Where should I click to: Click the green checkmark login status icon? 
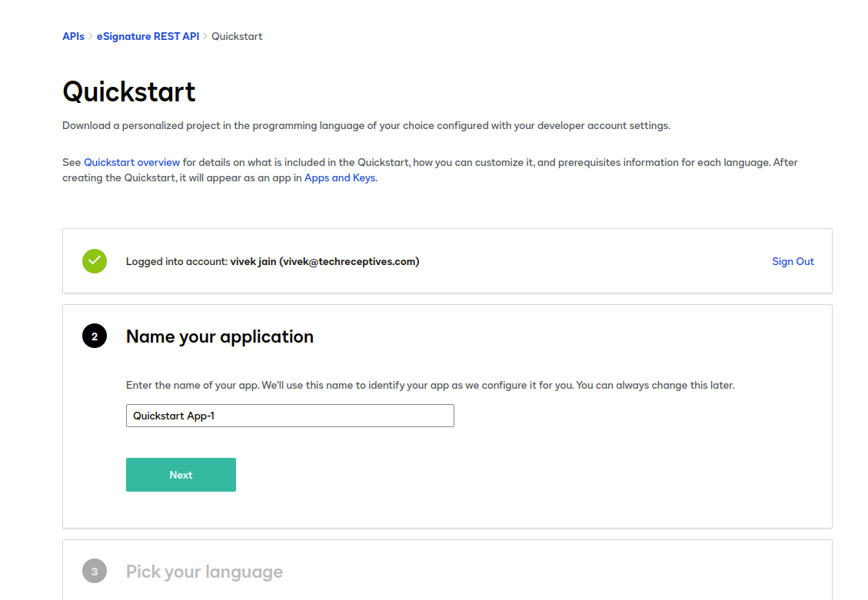[95, 261]
